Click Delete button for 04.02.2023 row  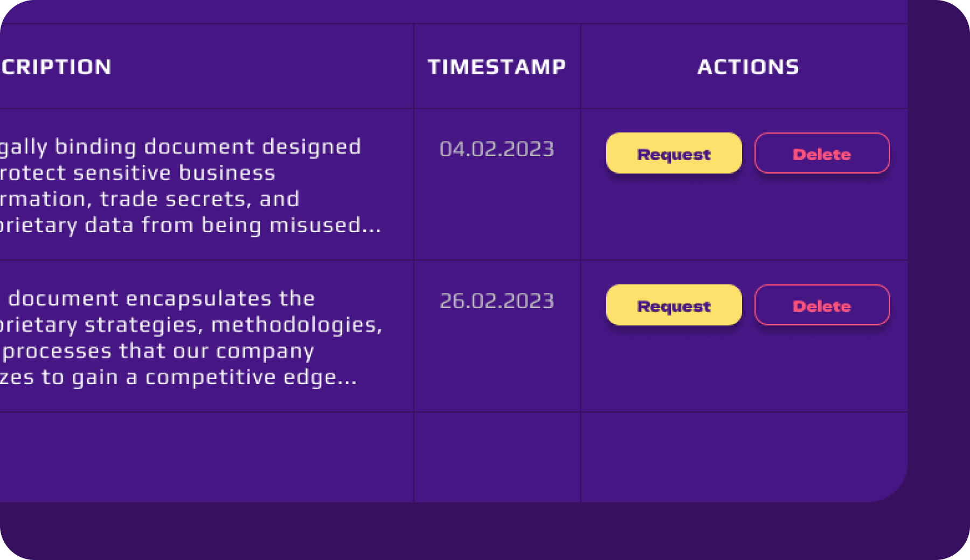[822, 153]
